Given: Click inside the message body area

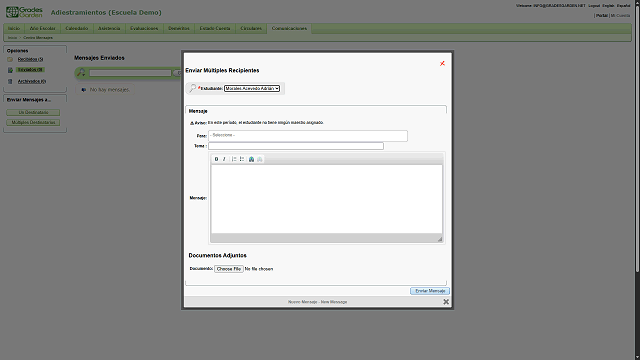Looking at the screenshot, I should [327, 199].
